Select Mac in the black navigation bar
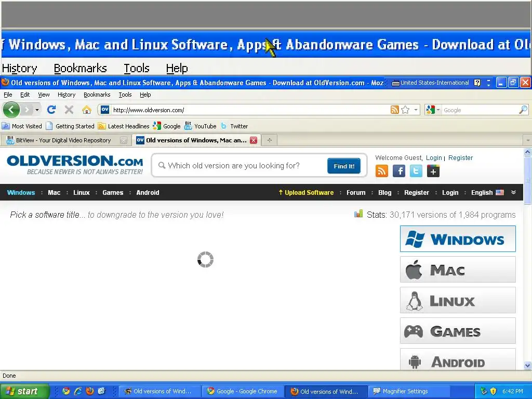Screen dimensions: 532x399 pyautogui.click(x=54, y=192)
